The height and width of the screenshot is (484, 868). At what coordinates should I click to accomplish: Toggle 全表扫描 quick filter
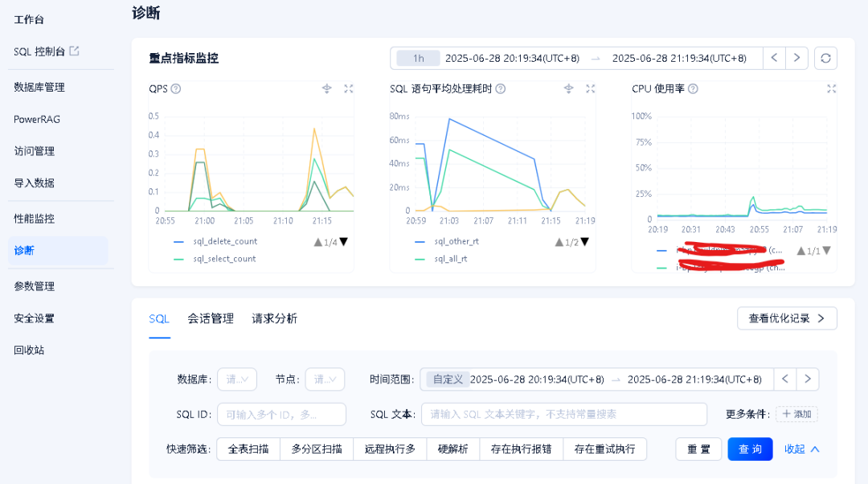pyautogui.click(x=248, y=449)
